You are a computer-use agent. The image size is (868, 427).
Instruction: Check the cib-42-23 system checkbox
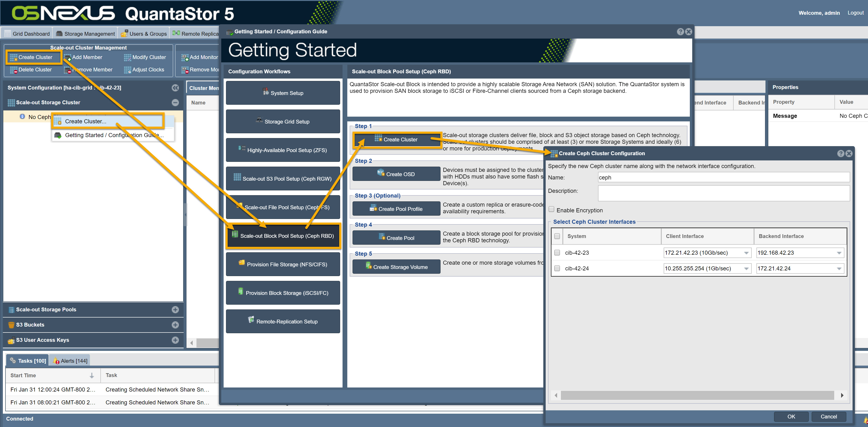click(557, 253)
